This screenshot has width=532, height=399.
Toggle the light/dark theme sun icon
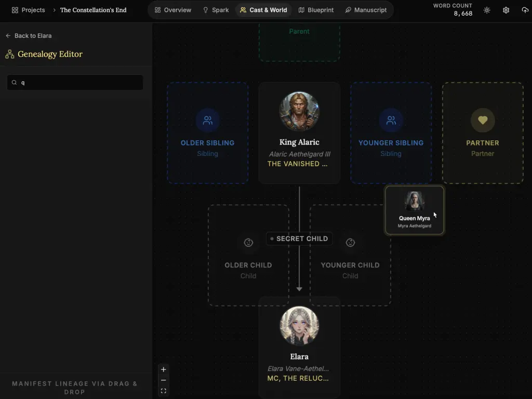(x=487, y=10)
